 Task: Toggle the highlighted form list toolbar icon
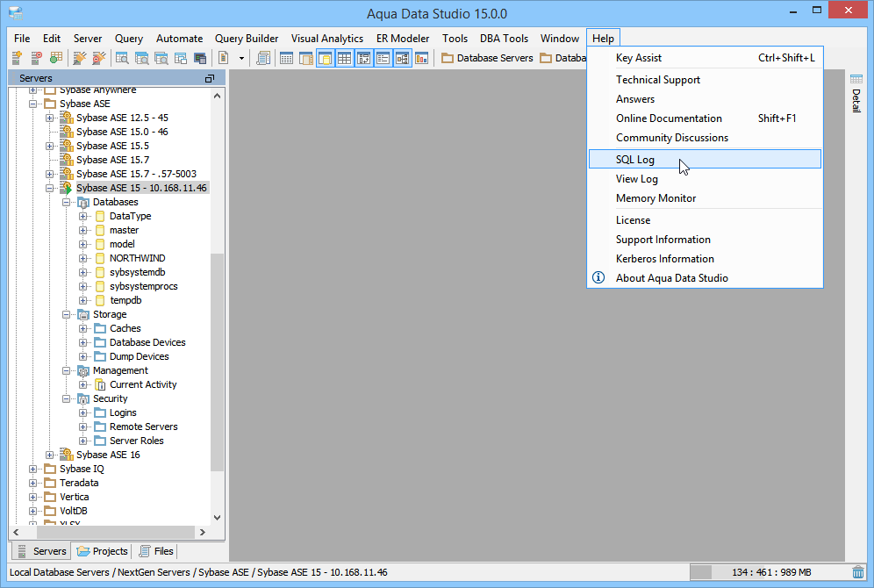[383, 57]
